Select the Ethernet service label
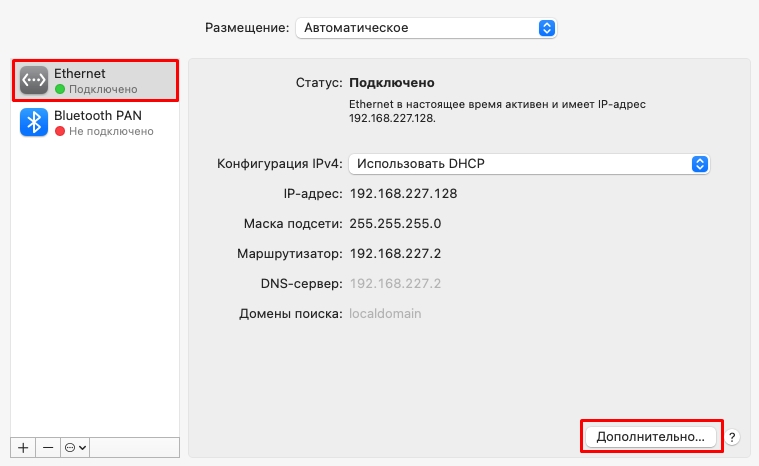This screenshot has height=466, width=759. point(79,74)
